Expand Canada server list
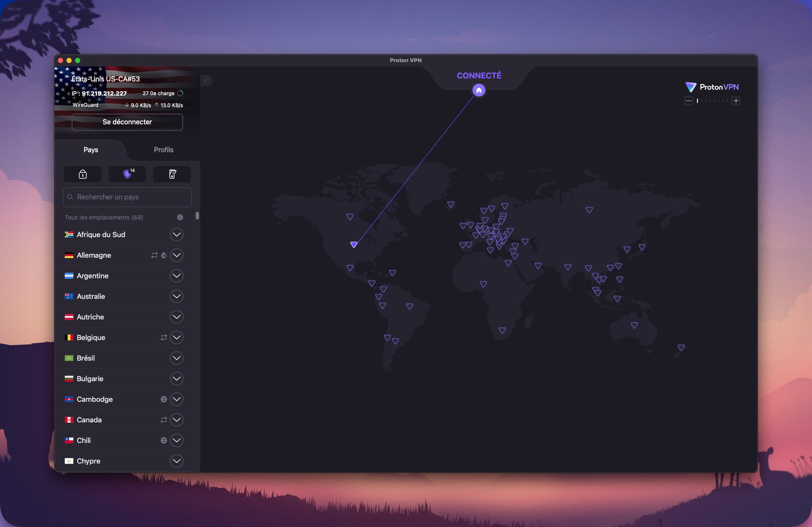 click(177, 420)
